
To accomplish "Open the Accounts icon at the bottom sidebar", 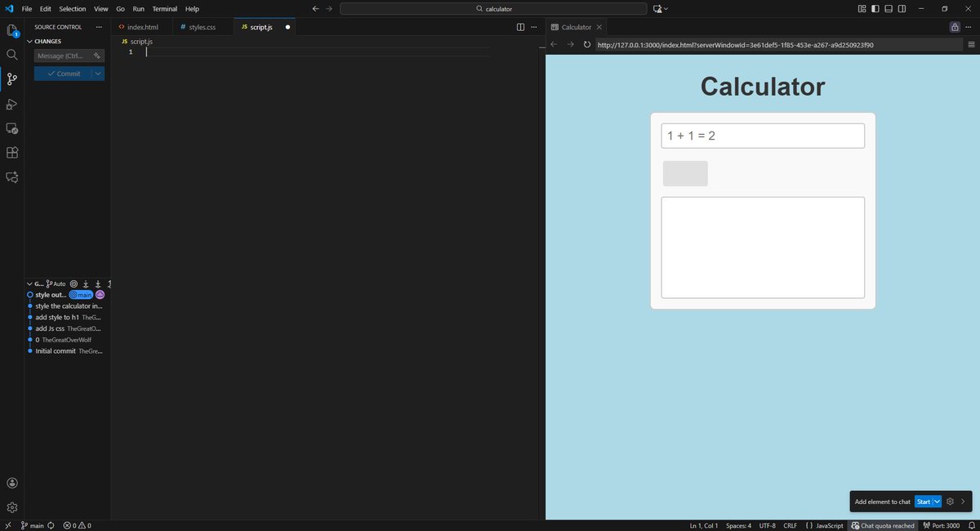I will (x=11, y=482).
